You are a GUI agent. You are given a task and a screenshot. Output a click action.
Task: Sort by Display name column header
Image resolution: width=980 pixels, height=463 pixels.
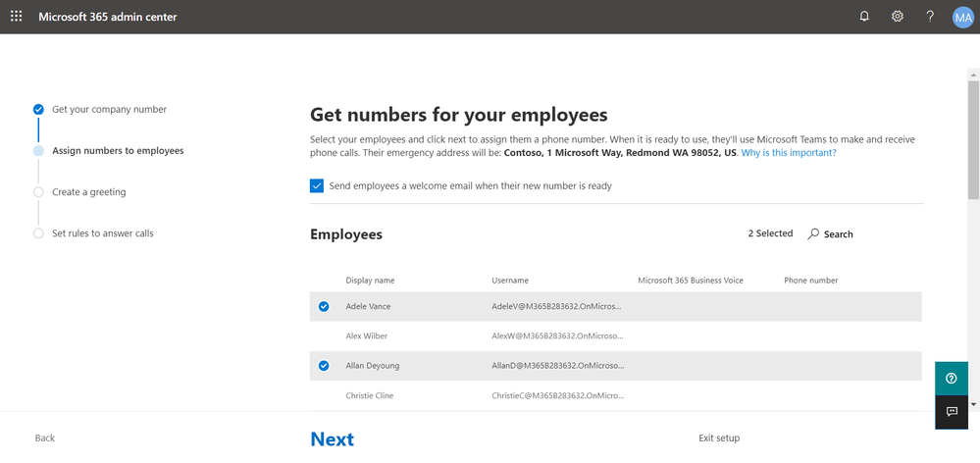point(370,281)
